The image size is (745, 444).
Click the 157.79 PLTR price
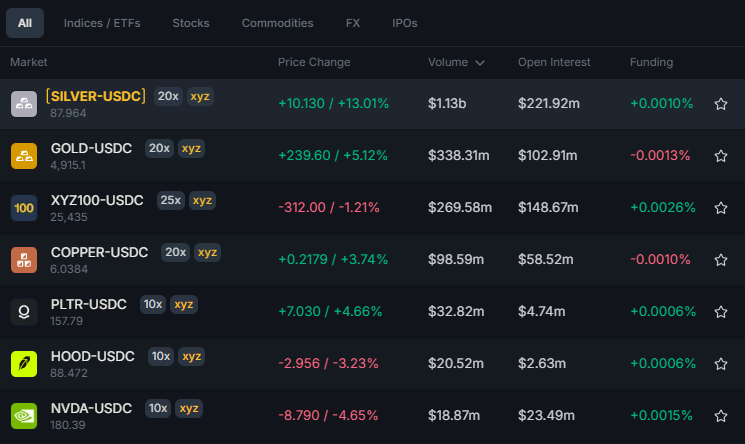tap(67, 321)
